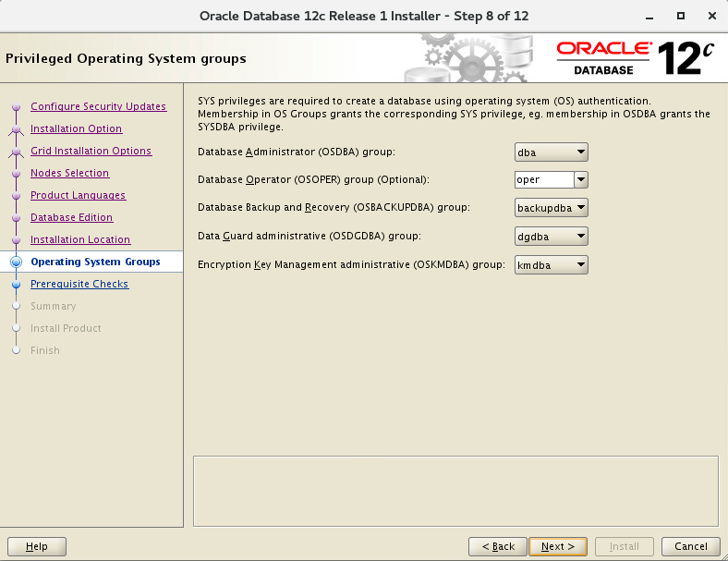Jump to Nodes Selection step

click(69, 173)
